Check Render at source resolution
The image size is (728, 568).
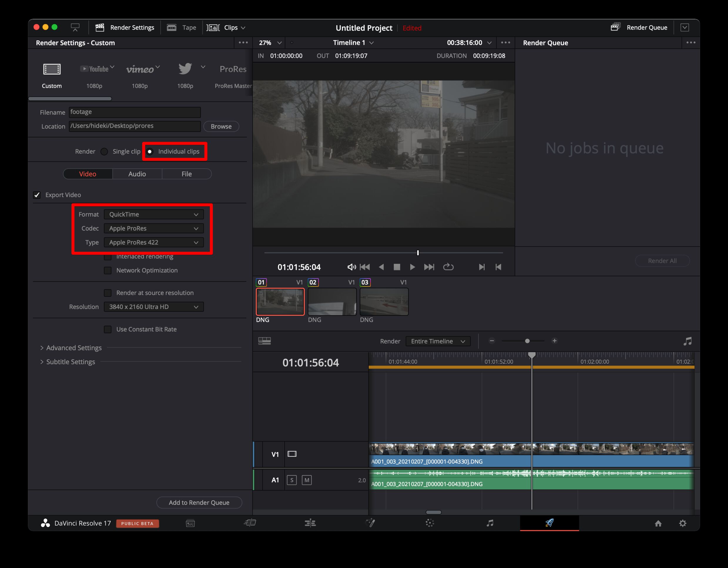click(108, 293)
